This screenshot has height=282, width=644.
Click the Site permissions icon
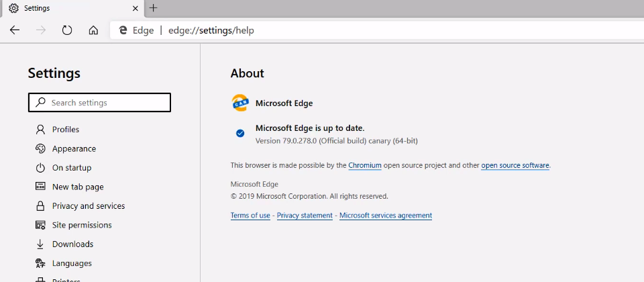(x=40, y=225)
